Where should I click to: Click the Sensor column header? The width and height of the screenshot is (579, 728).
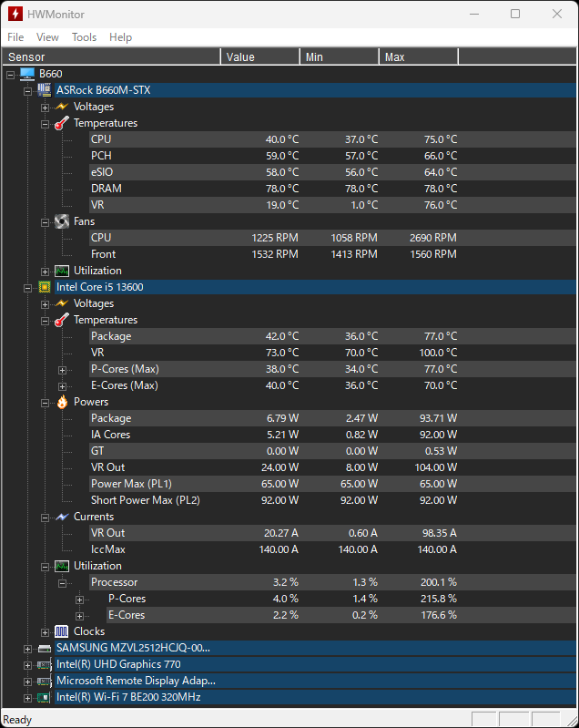coord(111,56)
